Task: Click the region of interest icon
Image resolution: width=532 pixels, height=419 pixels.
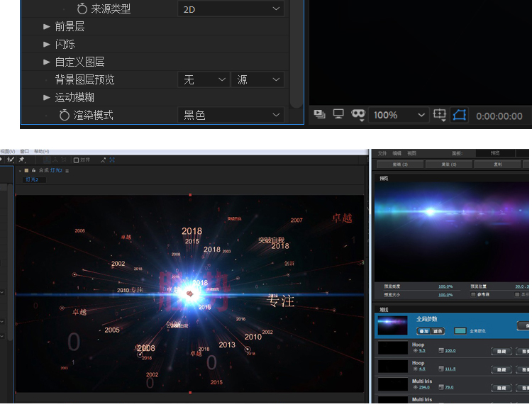Action: pos(440,115)
